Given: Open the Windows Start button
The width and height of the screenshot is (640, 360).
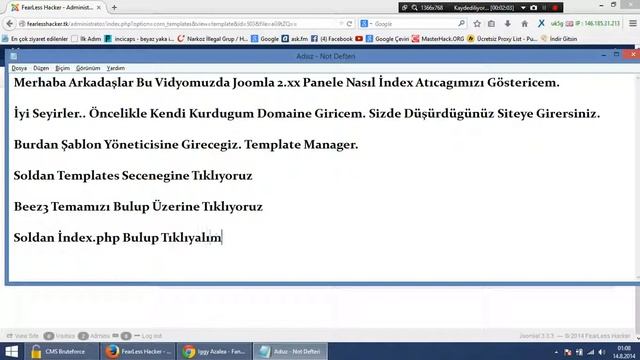Looking at the screenshot, I should pos(11,351).
